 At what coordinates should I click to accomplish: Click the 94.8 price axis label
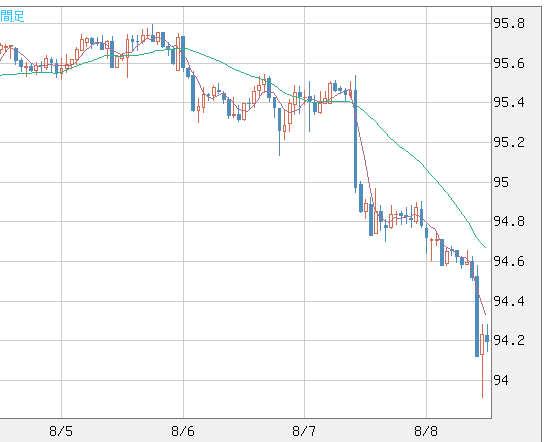point(509,221)
